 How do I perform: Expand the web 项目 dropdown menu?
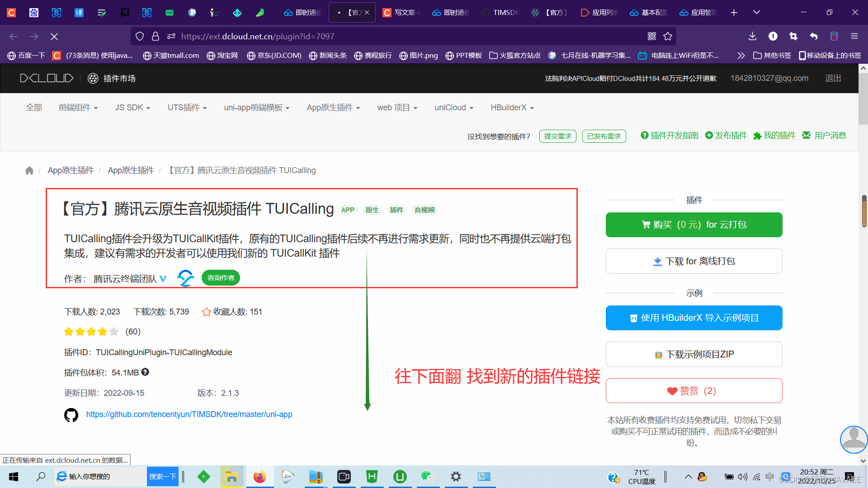click(x=397, y=108)
